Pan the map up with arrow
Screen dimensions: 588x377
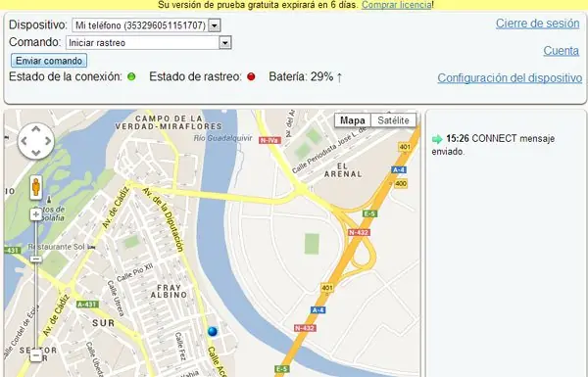pos(35,129)
